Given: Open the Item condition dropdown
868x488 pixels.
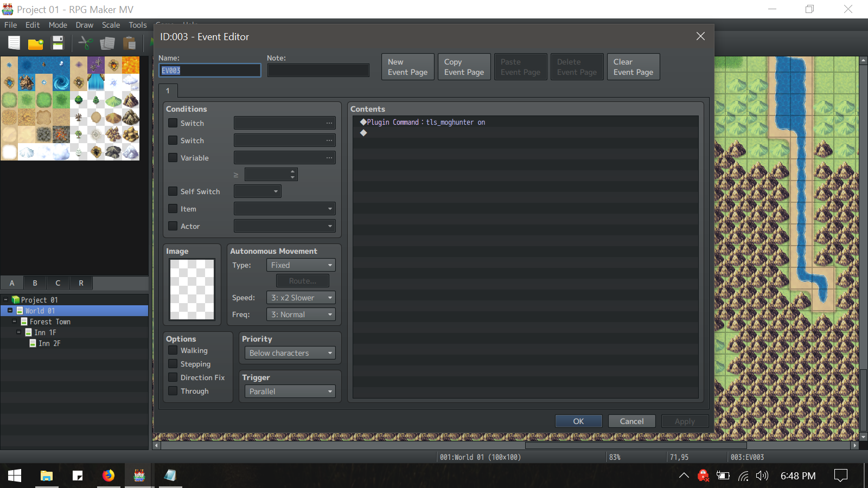Looking at the screenshot, I should coord(285,209).
